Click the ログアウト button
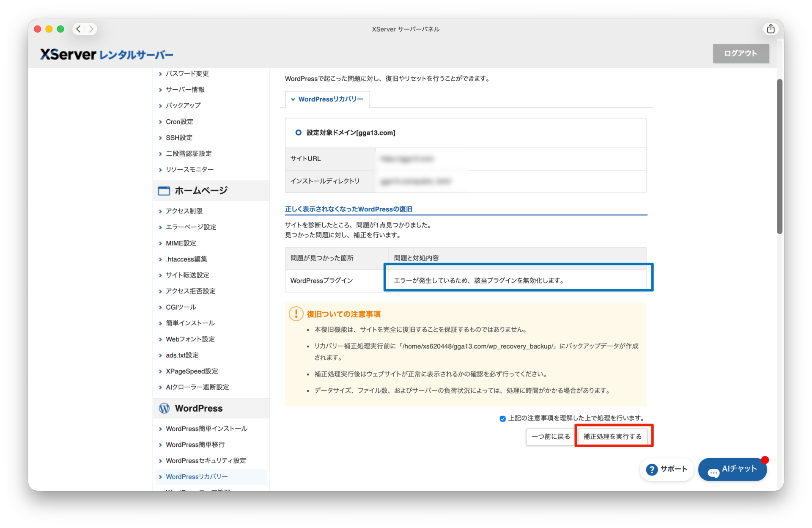This screenshot has width=812, height=528. tap(740, 53)
